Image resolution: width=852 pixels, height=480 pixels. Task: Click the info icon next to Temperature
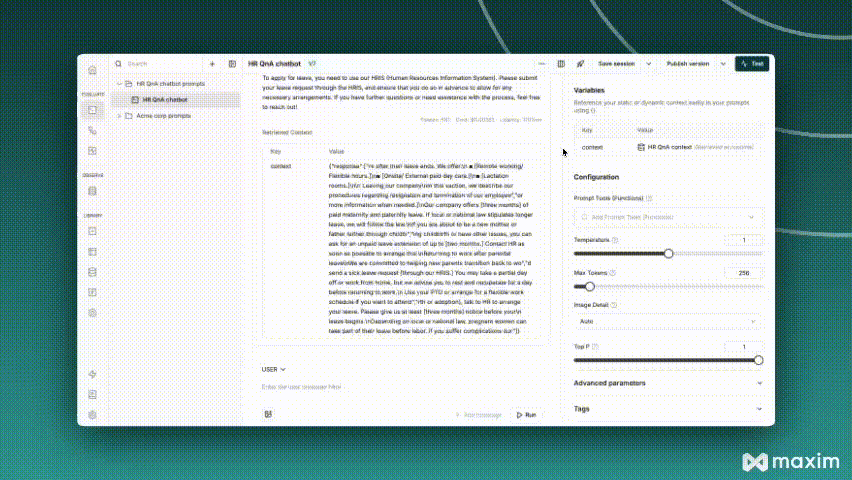coord(615,240)
